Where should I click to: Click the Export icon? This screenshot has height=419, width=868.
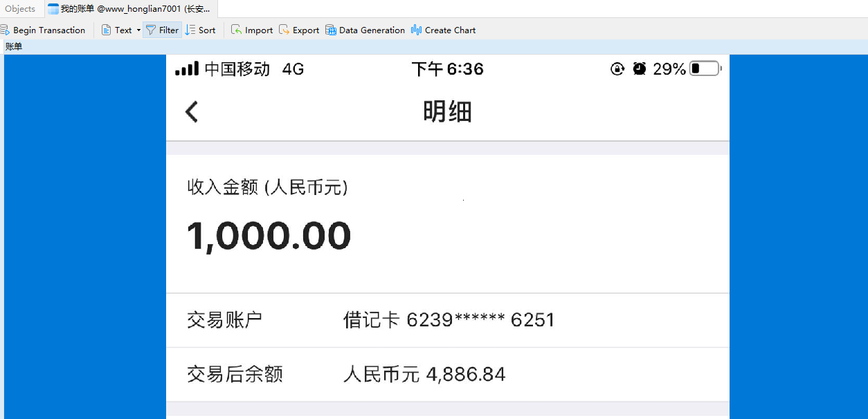284,30
